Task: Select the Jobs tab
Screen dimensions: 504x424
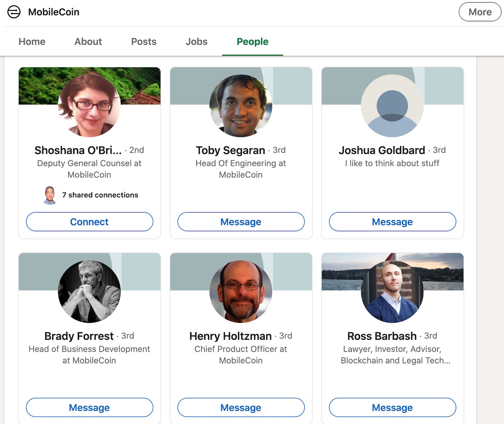Action: (197, 42)
